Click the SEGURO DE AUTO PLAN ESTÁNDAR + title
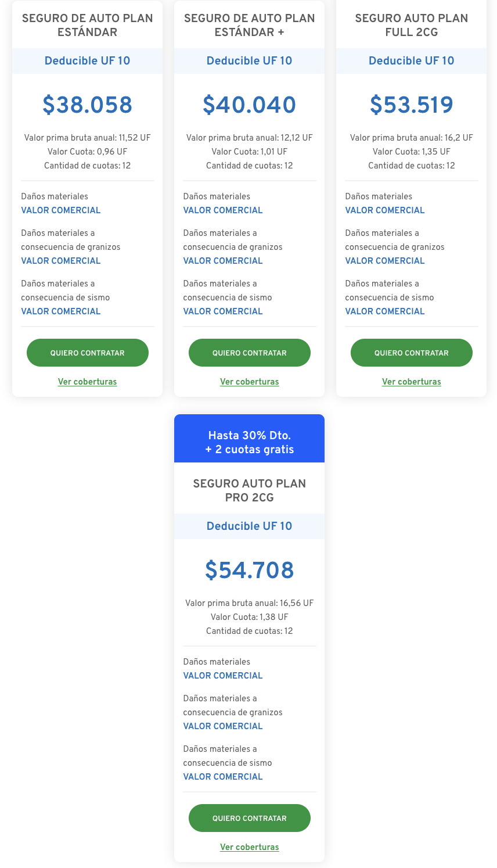Image resolution: width=497 pixels, height=868 pixels. tap(249, 25)
